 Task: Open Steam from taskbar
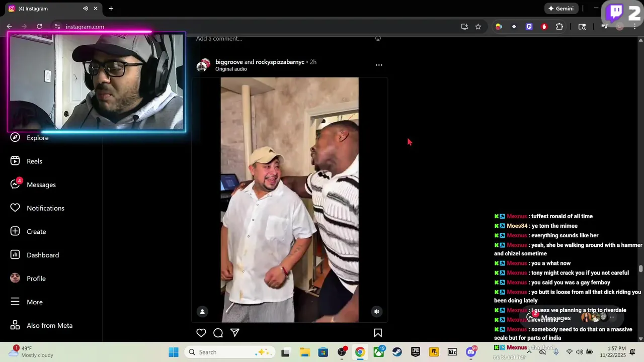point(397,352)
